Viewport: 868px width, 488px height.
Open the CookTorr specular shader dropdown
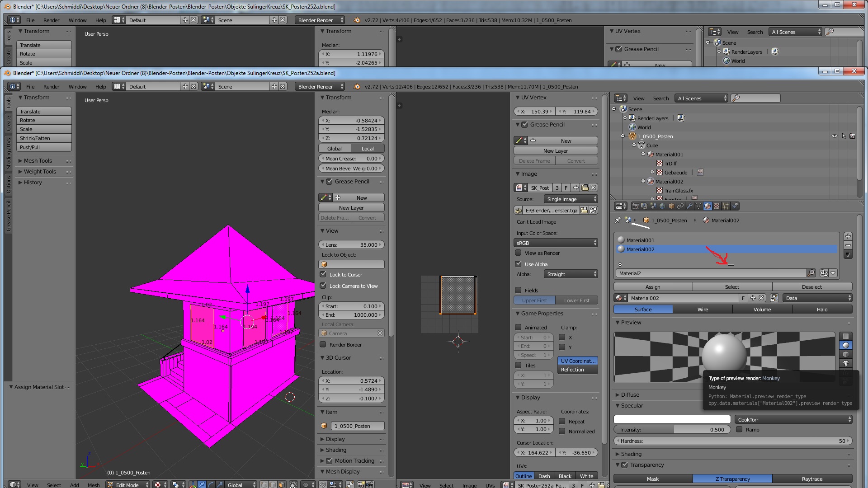[x=793, y=420]
